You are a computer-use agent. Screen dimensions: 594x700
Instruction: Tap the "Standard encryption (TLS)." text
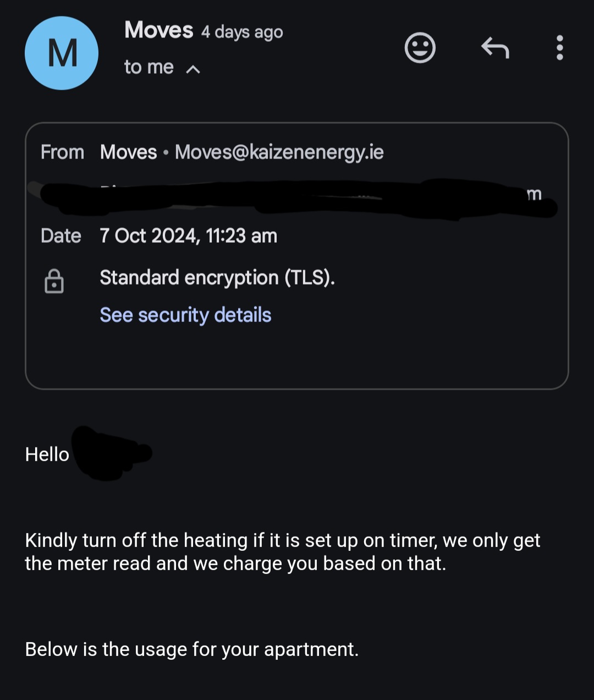[x=217, y=277]
